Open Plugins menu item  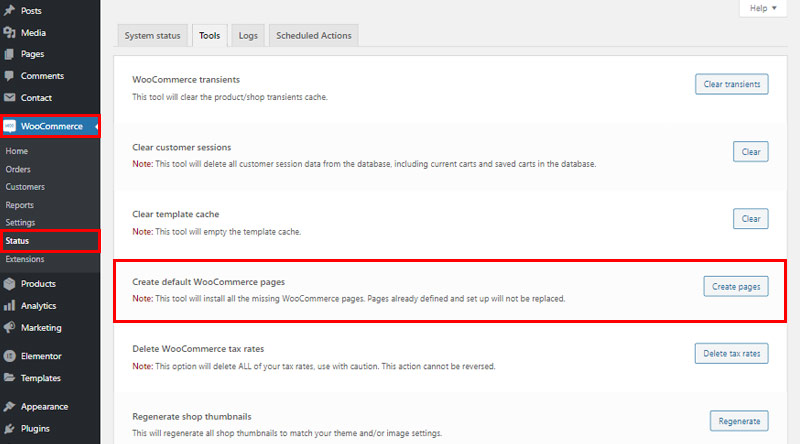[x=35, y=429]
